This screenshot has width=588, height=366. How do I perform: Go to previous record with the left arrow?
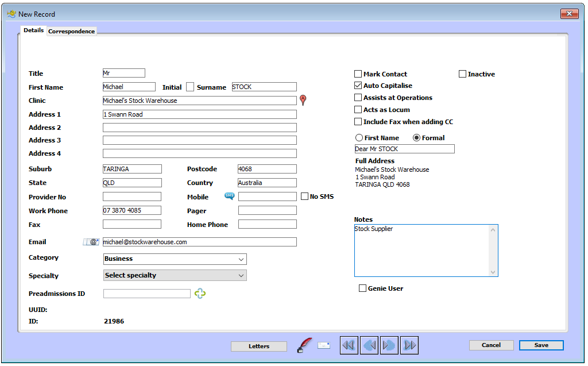coord(369,345)
